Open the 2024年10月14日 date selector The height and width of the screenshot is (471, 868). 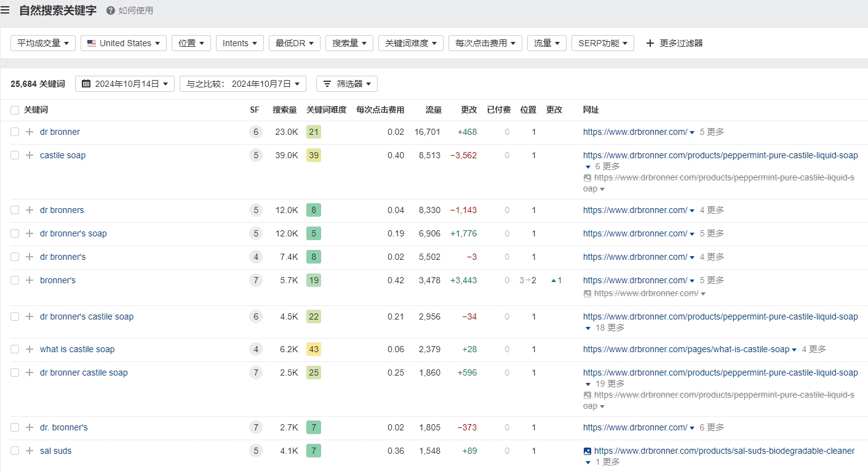125,84
